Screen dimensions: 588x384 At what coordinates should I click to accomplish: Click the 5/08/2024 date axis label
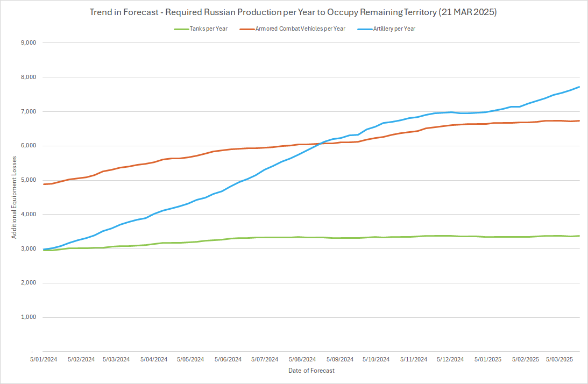point(303,359)
